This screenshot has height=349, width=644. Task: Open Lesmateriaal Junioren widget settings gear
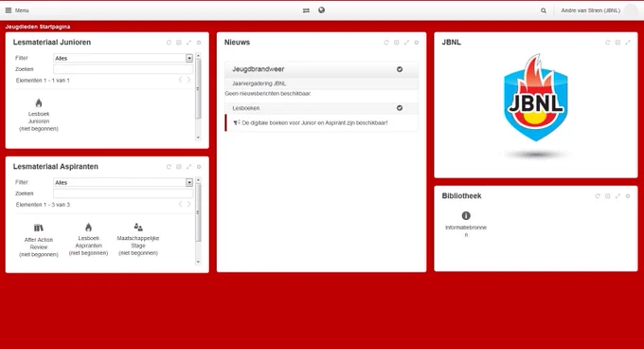coord(199,43)
